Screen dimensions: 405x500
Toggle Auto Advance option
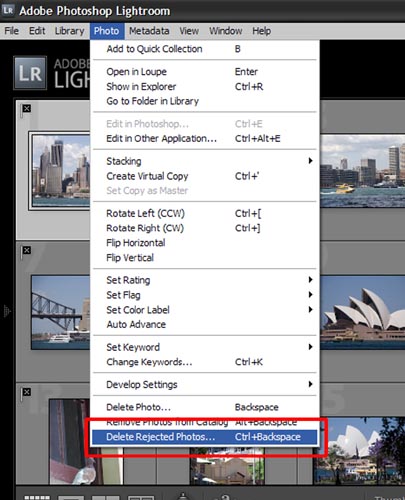pyautogui.click(x=205, y=325)
